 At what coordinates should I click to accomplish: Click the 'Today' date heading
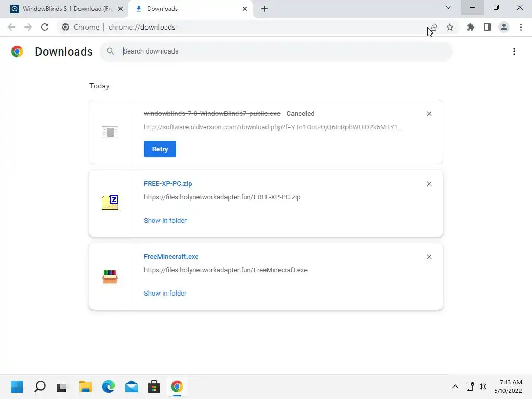click(99, 86)
